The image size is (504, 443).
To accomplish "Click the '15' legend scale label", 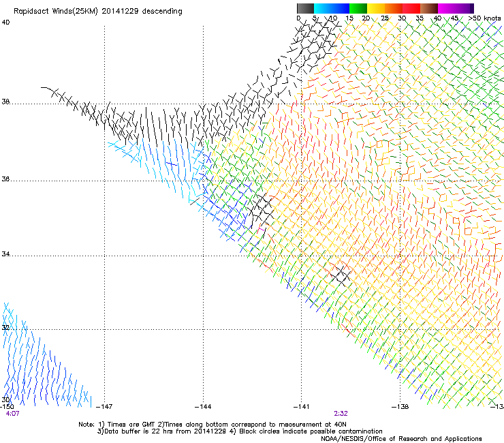I will (x=349, y=18).
